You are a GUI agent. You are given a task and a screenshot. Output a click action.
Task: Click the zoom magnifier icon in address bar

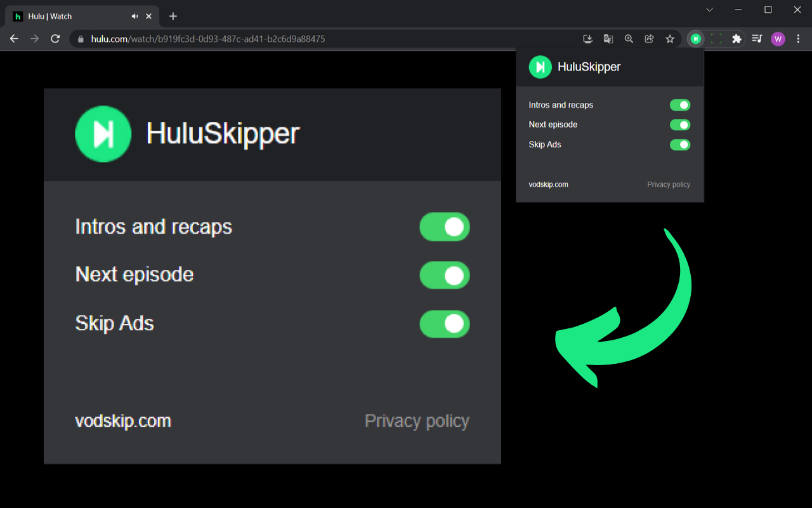[x=629, y=39]
